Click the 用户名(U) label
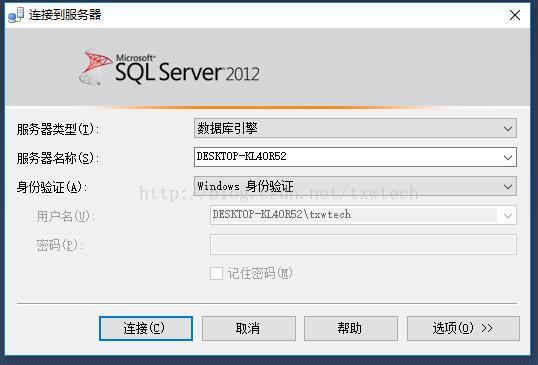This screenshot has width=538, height=365. click(x=66, y=216)
